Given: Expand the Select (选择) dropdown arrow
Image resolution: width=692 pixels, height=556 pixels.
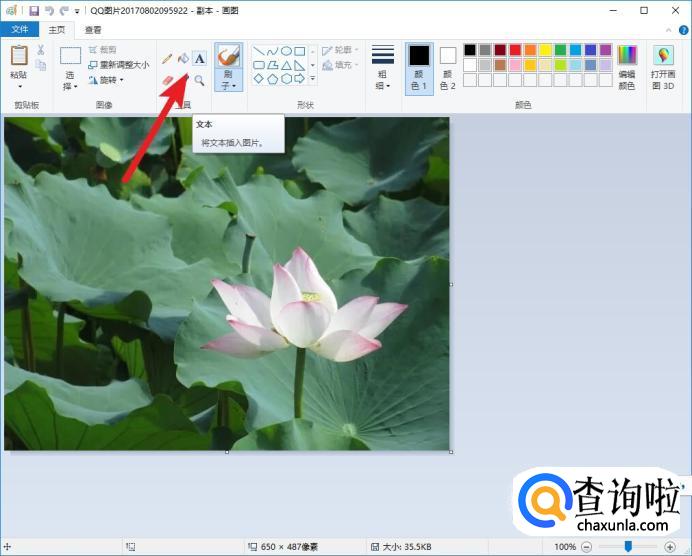Looking at the screenshot, I should (70, 87).
